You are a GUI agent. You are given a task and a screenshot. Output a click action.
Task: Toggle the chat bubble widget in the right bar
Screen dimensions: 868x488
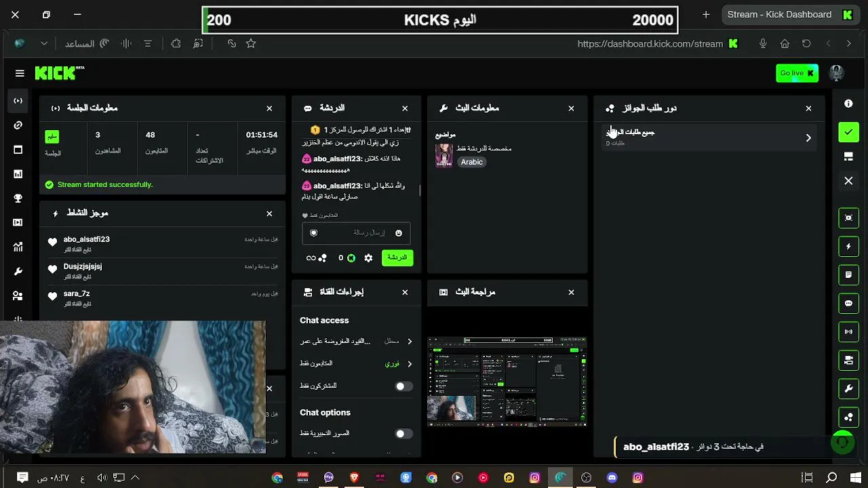(848, 304)
